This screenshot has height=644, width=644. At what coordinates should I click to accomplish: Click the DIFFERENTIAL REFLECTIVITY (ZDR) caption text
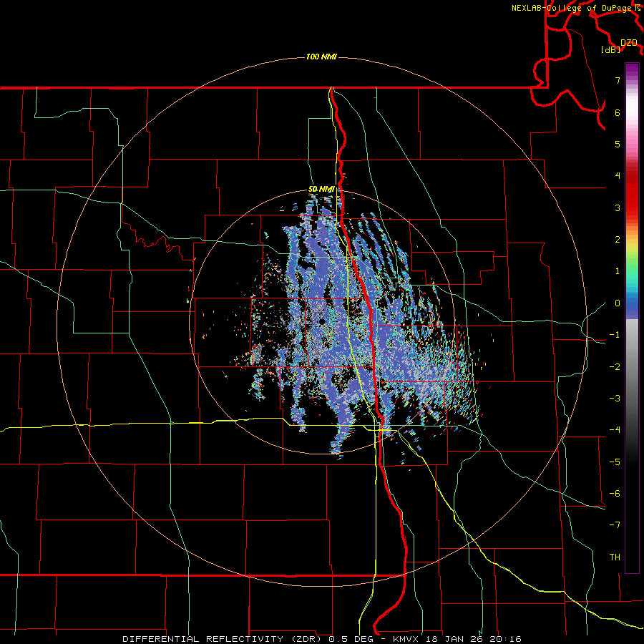[223, 639]
